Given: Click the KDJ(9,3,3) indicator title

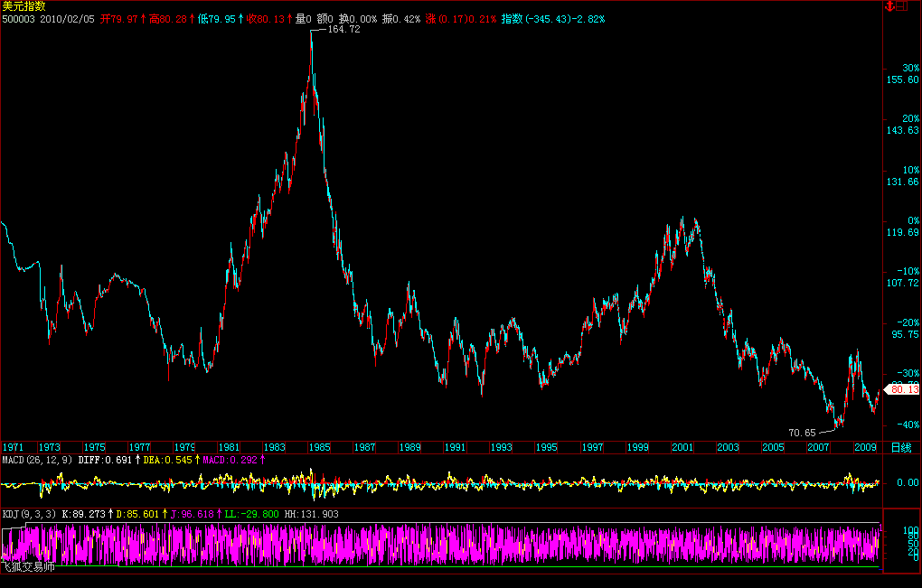Looking at the screenshot, I should coord(30,514).
